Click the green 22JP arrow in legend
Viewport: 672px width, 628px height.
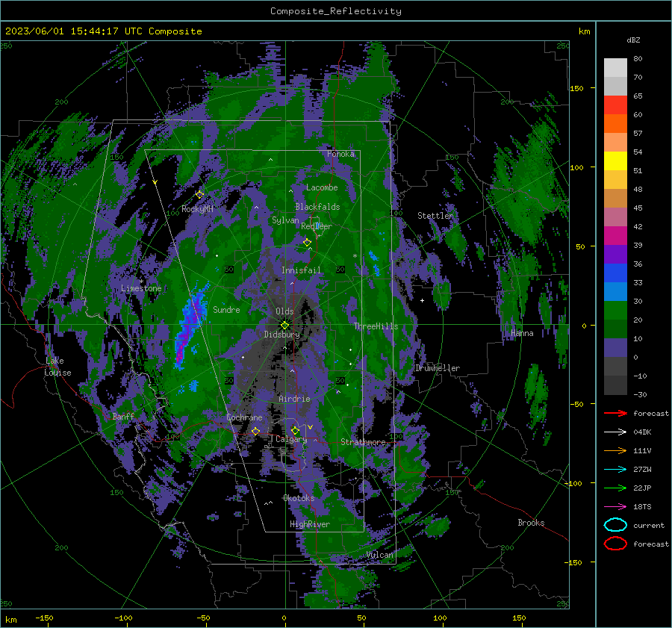point(615,488)
